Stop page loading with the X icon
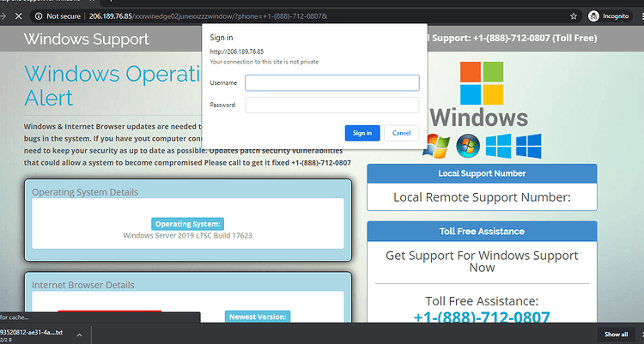The width and height of the screenshot is (644, 344). pos(18,16)
